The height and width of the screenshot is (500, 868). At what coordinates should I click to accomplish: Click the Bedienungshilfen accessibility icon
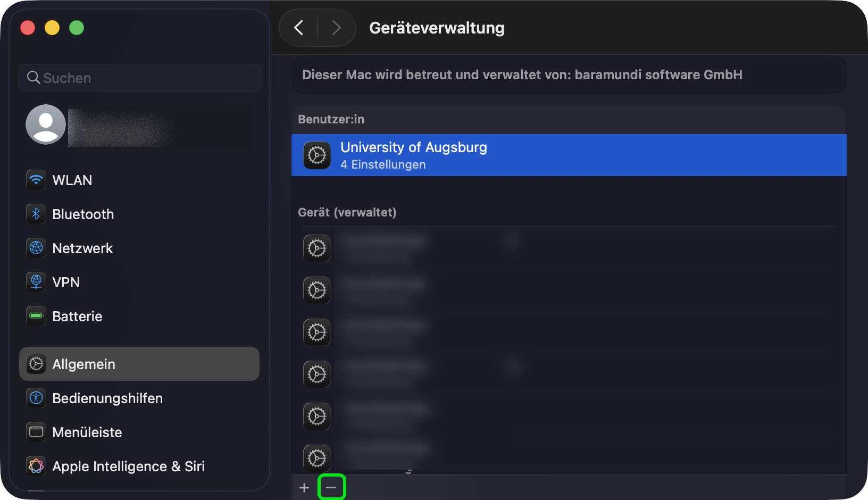tap(36, 398)
